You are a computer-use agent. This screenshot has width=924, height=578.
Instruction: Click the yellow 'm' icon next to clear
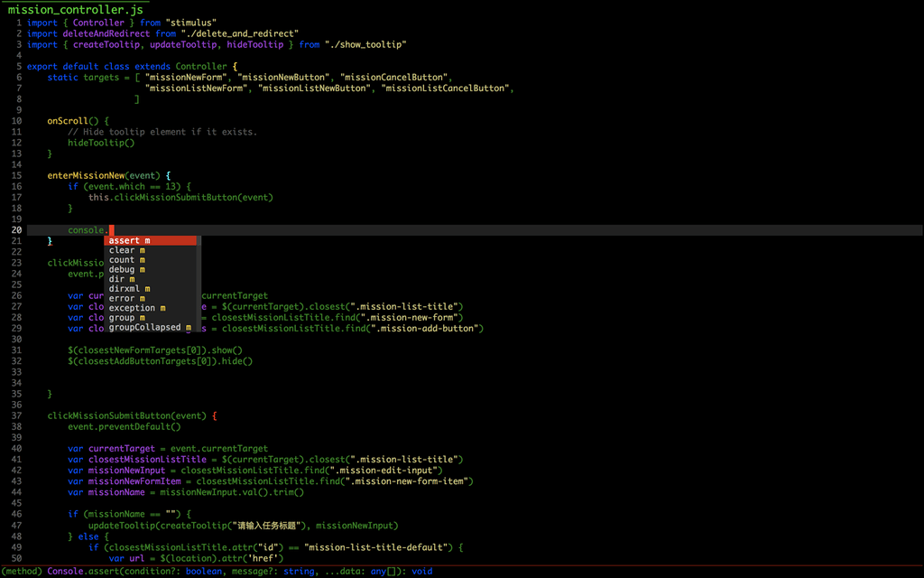[x=142, y=250]
